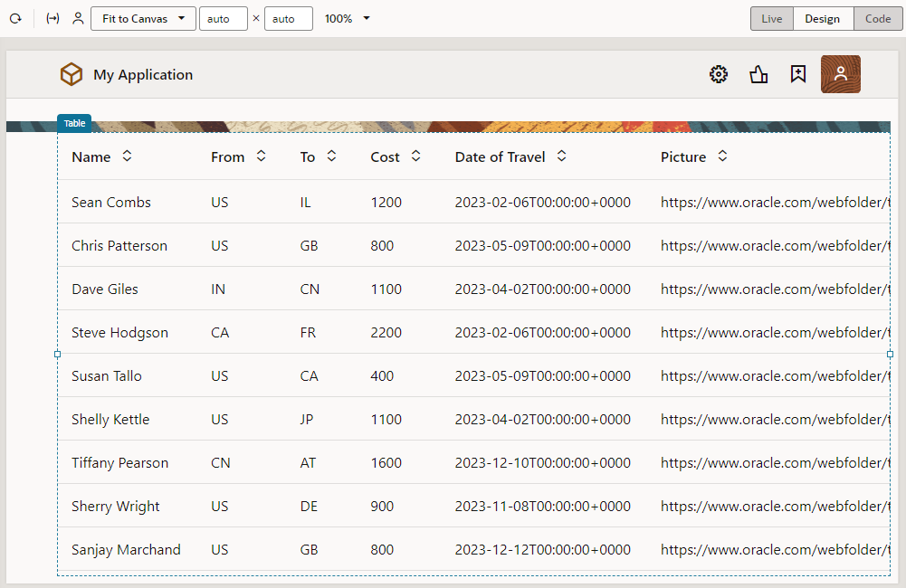Click the JP destination for Shelly Kettle
The width and height of the screenshot is (906, 588).
pyautogui.click(x=306, y=420)
